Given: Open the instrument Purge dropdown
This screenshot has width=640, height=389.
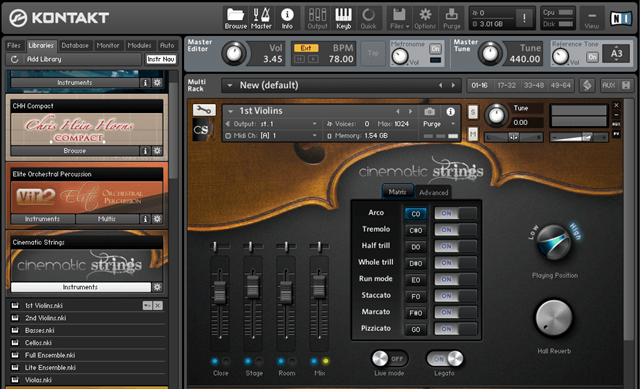Looking at the screenshot, I should coord(453,124).
